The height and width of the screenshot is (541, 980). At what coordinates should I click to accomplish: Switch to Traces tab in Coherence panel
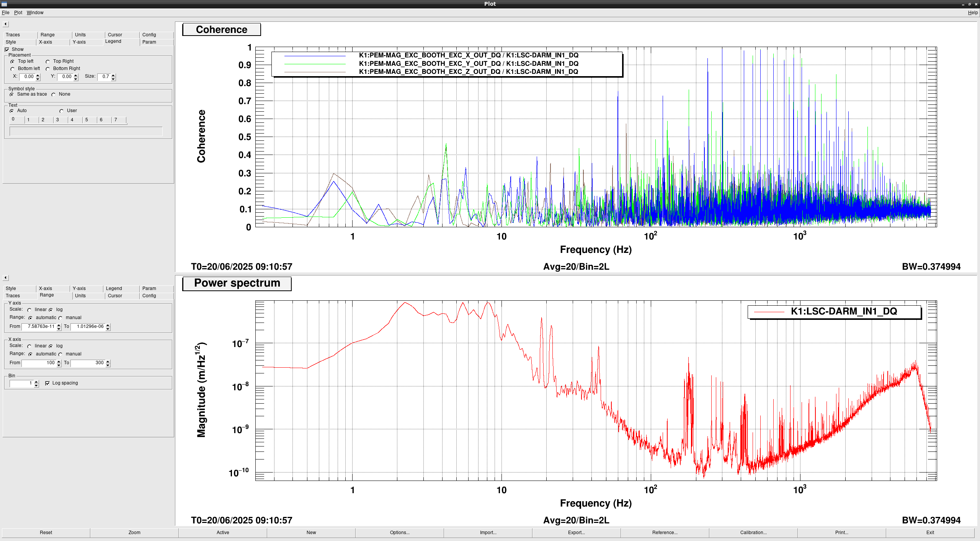[20, 35]
